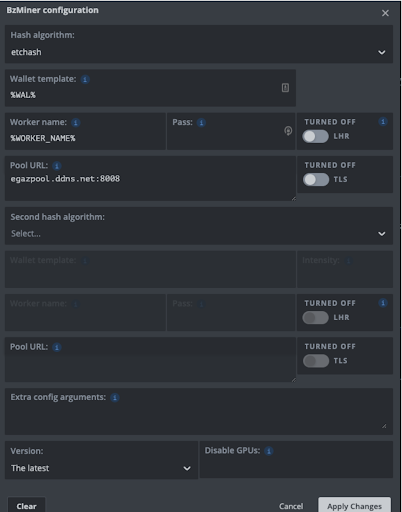Click info icon next to Extra config arguments
Viewport: 402px width, 512px height.
[x=115, y=398]
